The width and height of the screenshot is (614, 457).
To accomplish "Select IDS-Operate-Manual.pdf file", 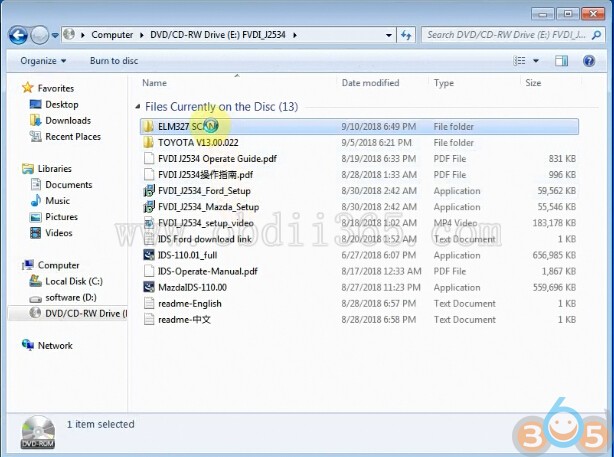I will [208, 271].
